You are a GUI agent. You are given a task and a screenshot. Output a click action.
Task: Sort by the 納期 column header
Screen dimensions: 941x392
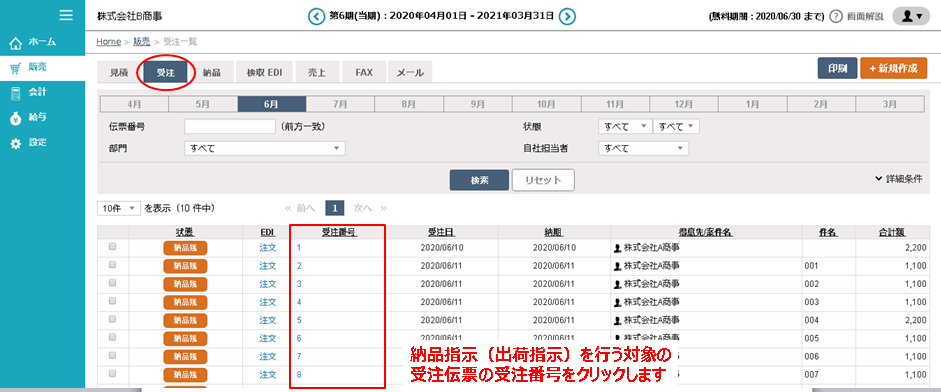coord(553,232)
